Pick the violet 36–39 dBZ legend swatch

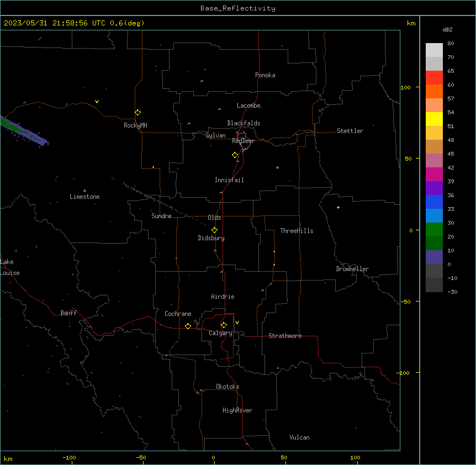click(x=434, y=188)
